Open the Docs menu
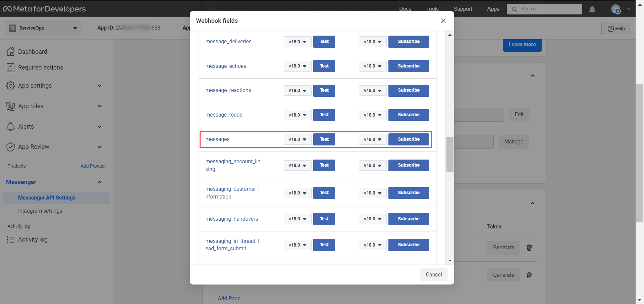Screen dimensions: 644x304 pos(405,9)
